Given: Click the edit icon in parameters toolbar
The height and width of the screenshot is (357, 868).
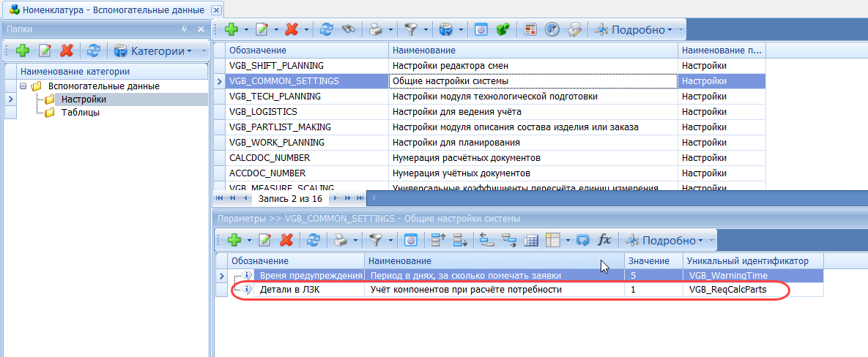Looking at the screenshot, I should coord(265,240).
